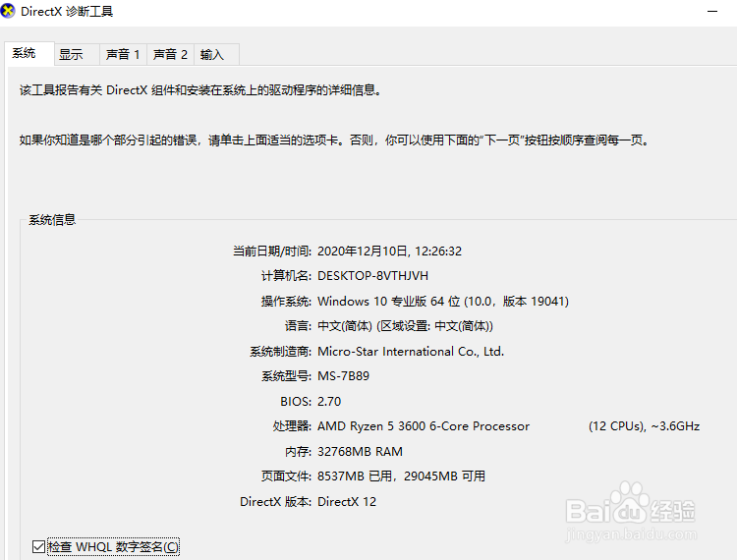Click the 系统信息 group label
Viewport: 737px width, 560px height.
(x=52, y=220)
